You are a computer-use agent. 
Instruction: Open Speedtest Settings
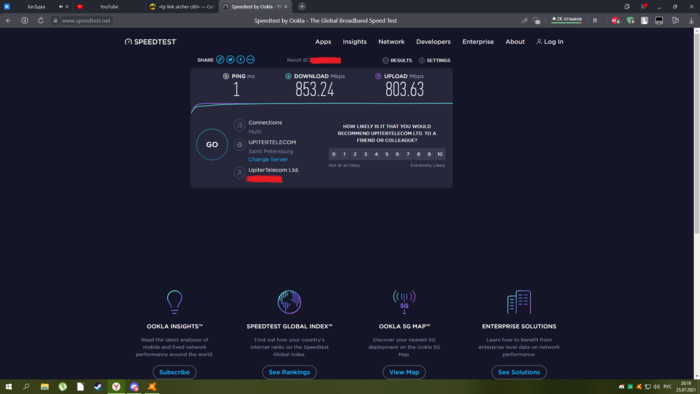point(434,60)
